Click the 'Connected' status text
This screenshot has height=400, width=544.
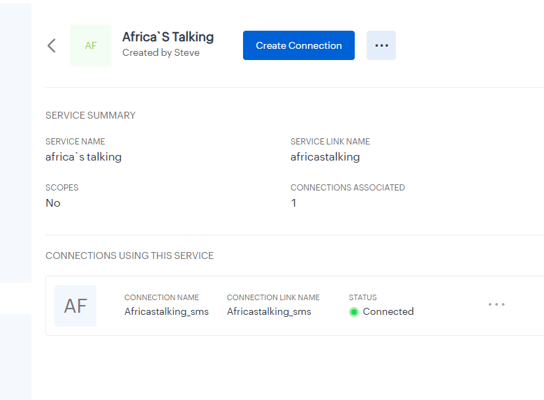[388, 312]
